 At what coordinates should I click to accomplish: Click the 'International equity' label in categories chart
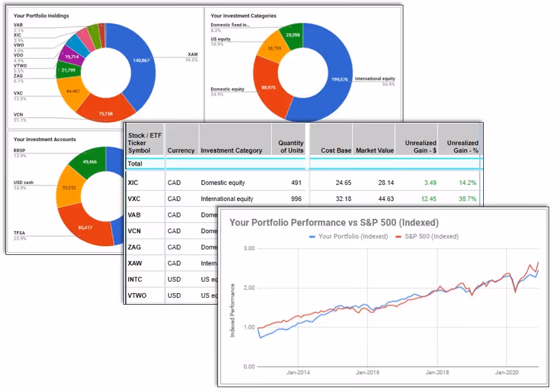pyautogui.click(x=375, y=79)
